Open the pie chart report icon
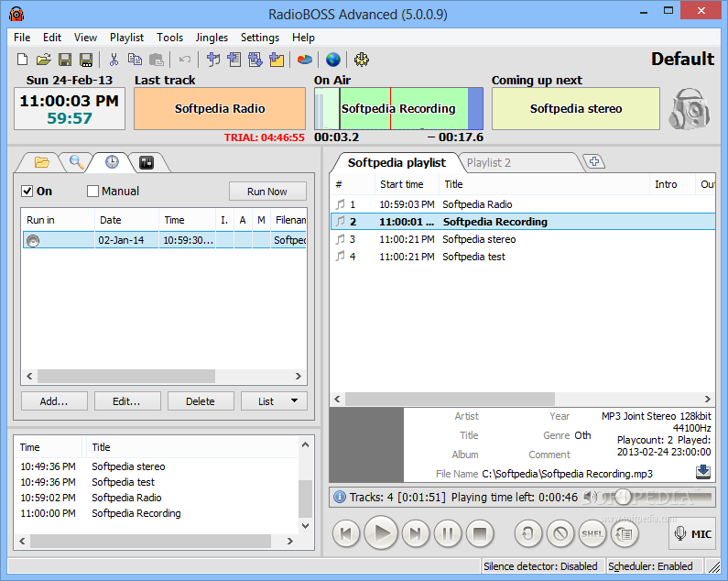The height and width of the screenshot is (581, 728). (x=305, y=60)
